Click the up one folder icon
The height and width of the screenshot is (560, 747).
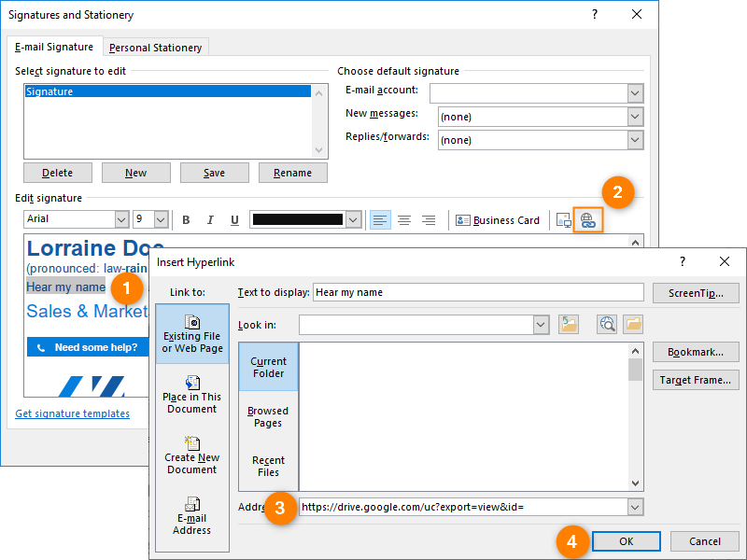click(x=569, y=324)
